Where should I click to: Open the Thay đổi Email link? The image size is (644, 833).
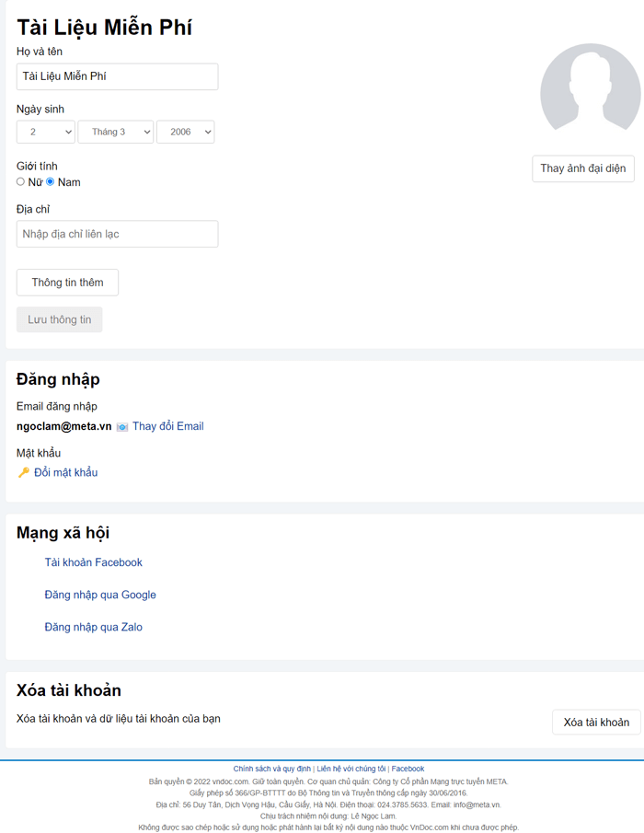[167, 426]
